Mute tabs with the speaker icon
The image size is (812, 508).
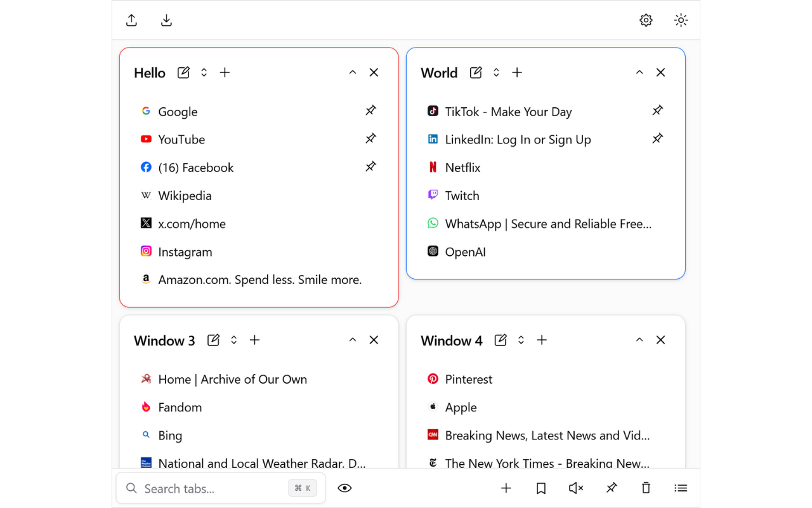point(576,488)
